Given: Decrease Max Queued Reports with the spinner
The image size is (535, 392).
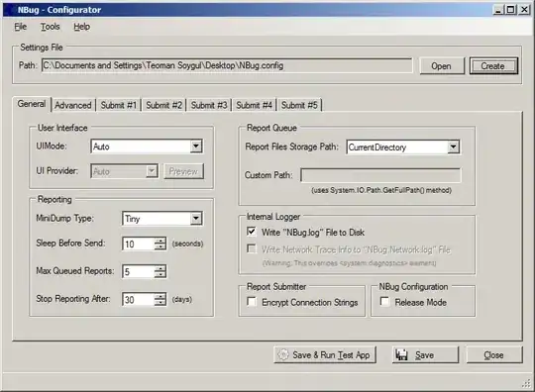Looking at the screenshot, I should (160, 275).
